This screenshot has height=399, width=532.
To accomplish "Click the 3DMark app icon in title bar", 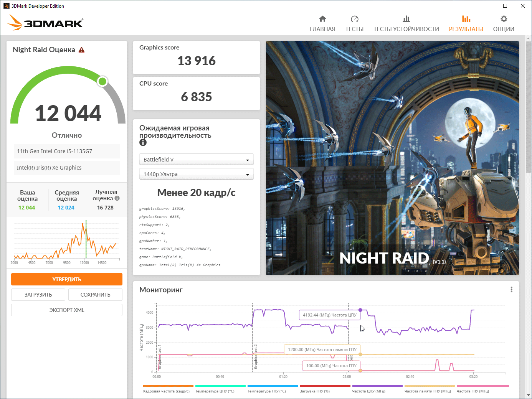I will pos(6,6).
